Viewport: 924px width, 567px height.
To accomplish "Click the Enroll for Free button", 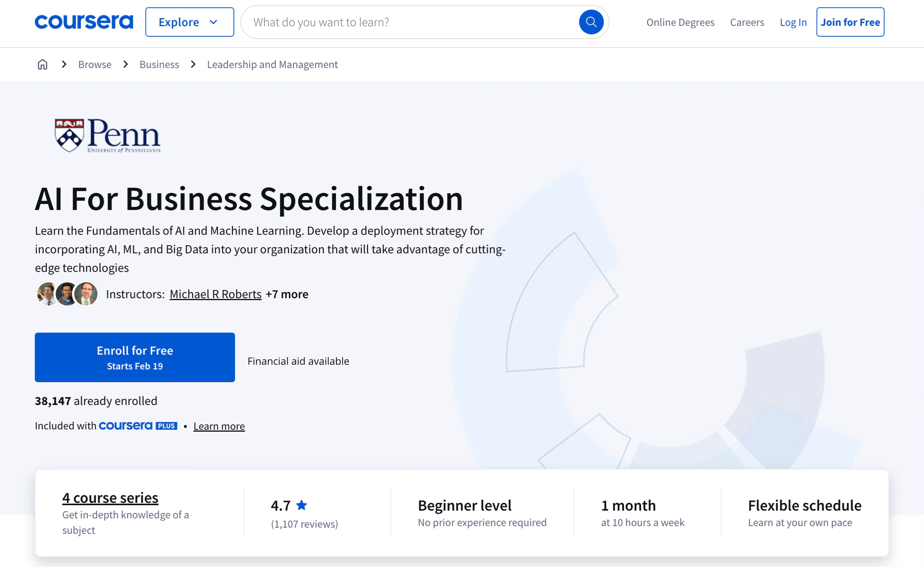I will [134, 357].
